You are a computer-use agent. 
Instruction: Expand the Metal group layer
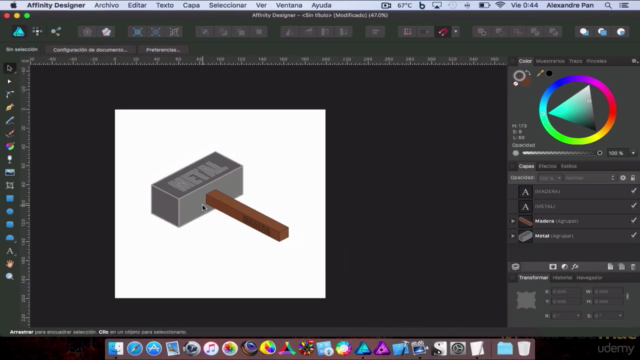pos(513,236)
